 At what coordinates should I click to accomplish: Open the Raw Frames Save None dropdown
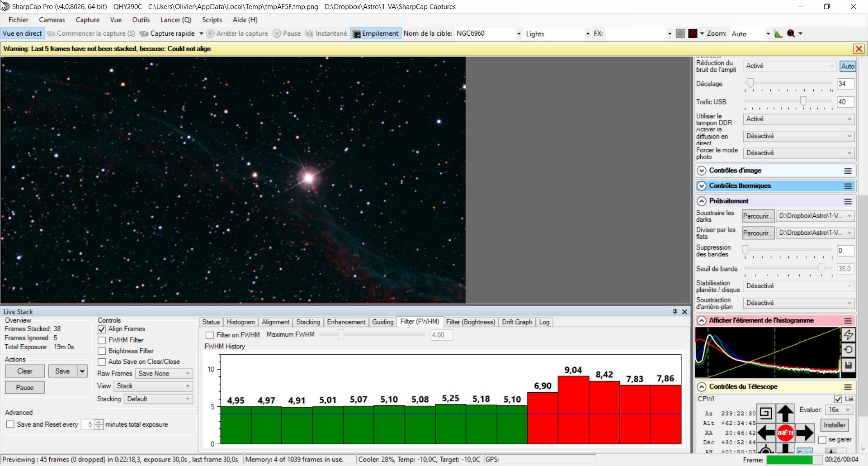click(164, 374)
